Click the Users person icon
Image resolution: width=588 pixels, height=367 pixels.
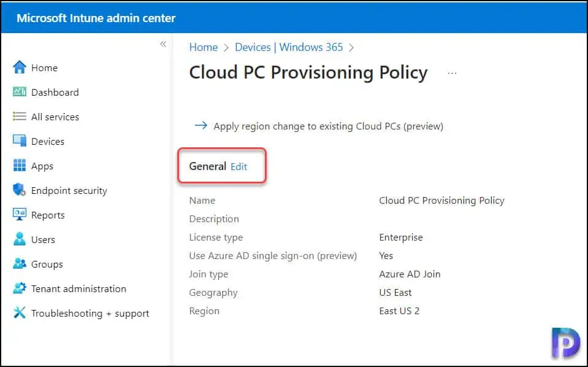pos(20,239)
